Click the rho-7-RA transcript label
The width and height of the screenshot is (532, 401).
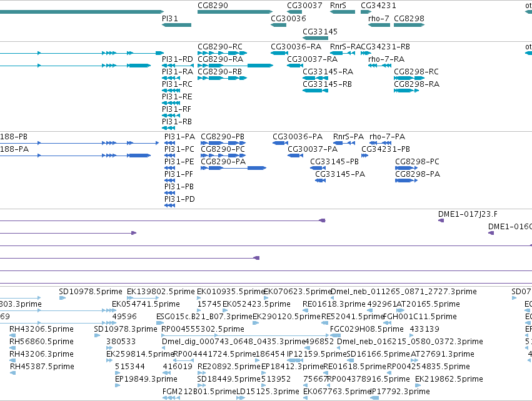pyautogui.click(x=386, y=59)
